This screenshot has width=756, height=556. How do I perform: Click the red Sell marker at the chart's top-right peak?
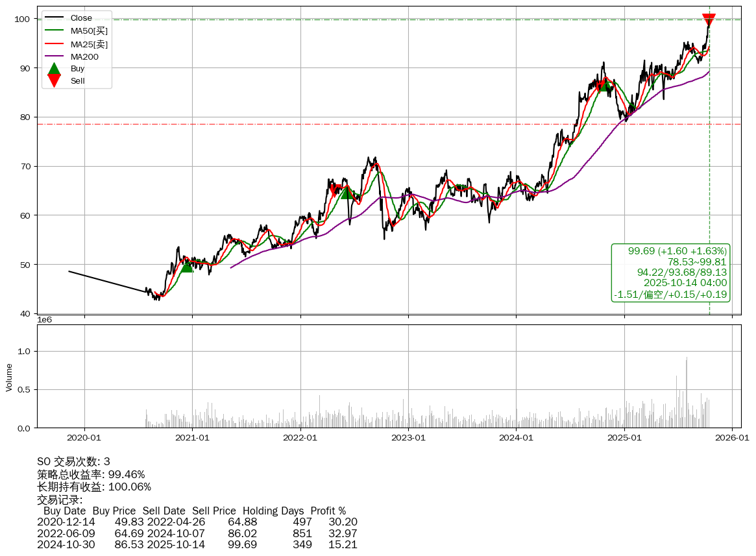709,20
